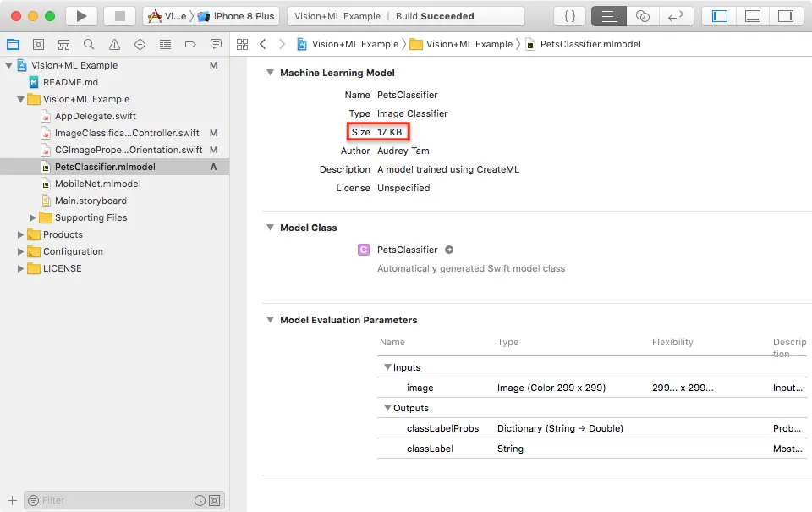Go back in editor history
This screenshot has width=812, height=512.
point(263,45)
